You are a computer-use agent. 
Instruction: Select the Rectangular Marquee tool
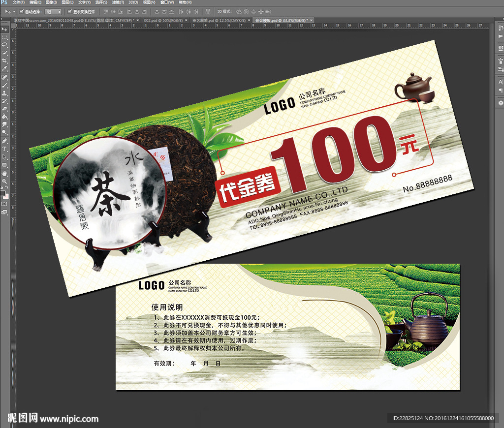click(4, 37)
